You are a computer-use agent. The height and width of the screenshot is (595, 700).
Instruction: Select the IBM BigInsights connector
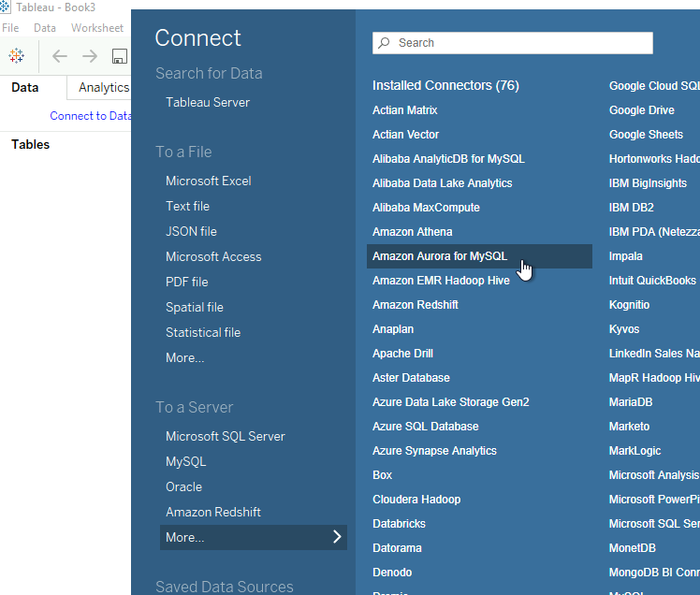[648, 183]
